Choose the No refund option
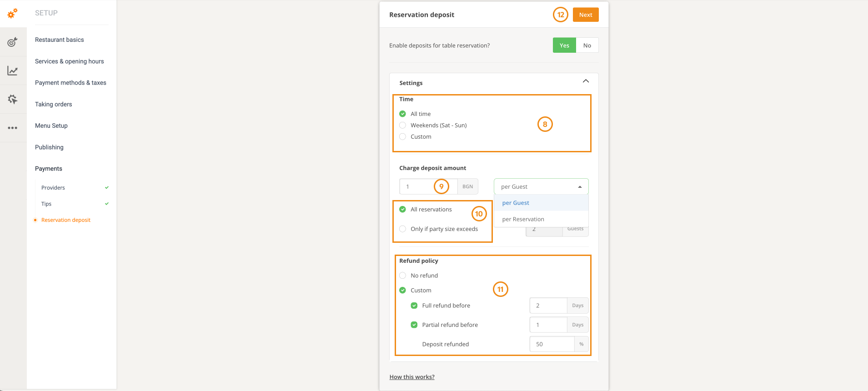Viewport: 868px width, 391px height. tap(403, 276)
